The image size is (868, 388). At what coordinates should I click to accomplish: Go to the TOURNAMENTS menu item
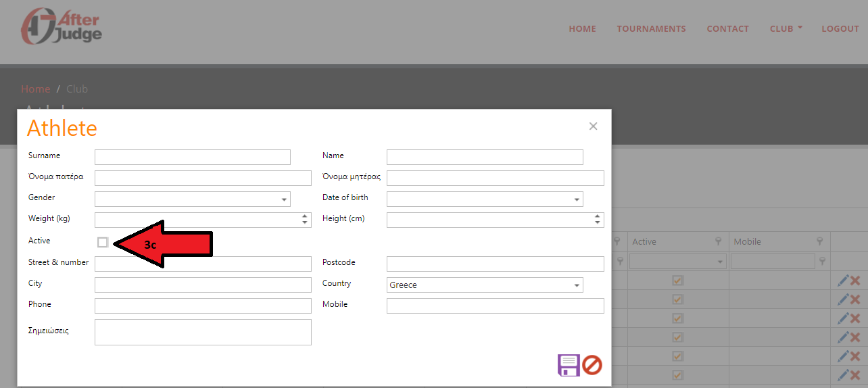tap(651, 28)
